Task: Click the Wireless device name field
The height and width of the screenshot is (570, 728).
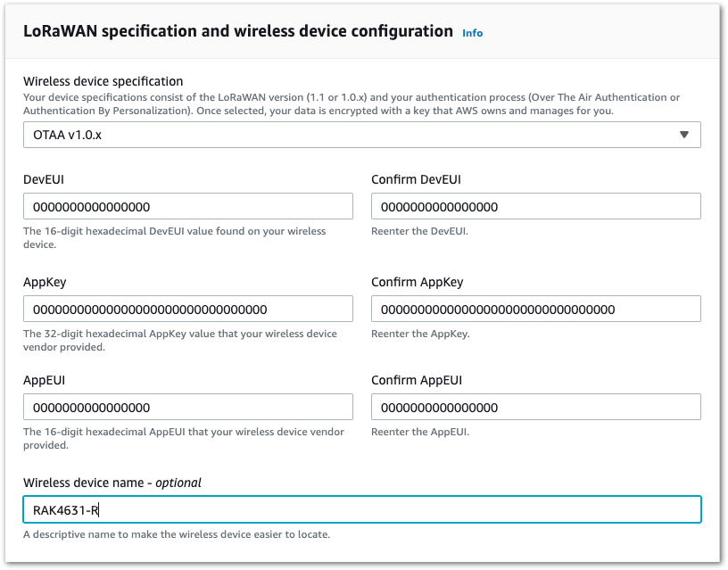Action: tap(361, 509)
